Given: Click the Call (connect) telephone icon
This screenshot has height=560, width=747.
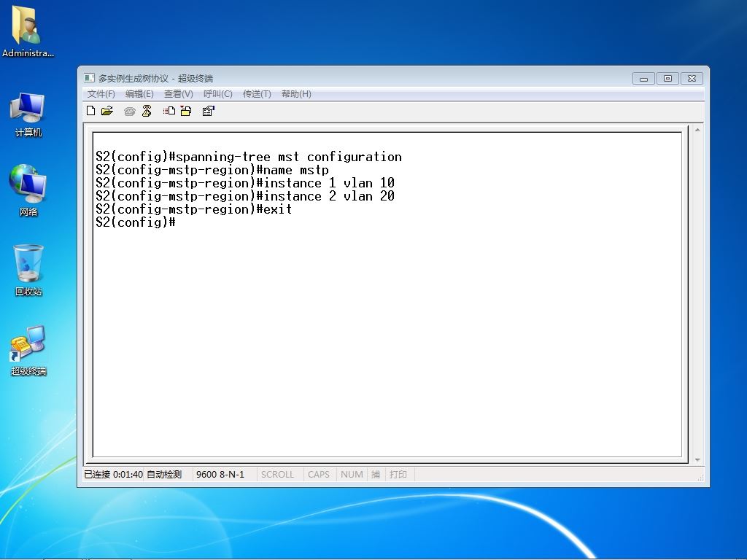Looking at the screenshot, I should point(130,112).
